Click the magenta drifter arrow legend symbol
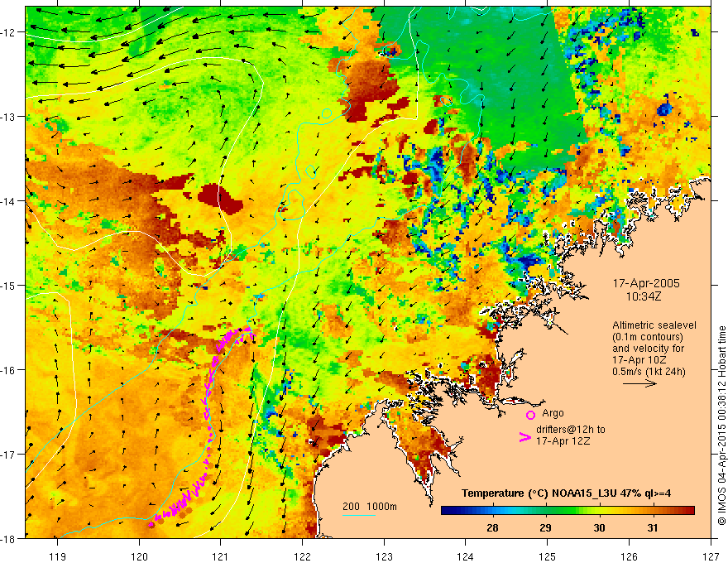The height and width of the screenshot is (563, 728). tap(524, 437)
